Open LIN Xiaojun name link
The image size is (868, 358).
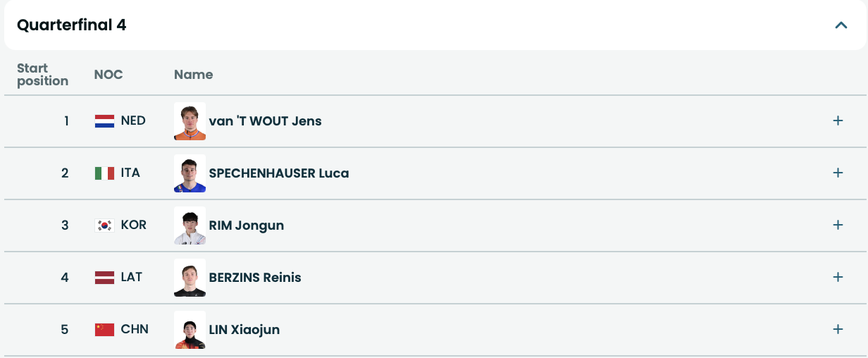click(244, 330)
